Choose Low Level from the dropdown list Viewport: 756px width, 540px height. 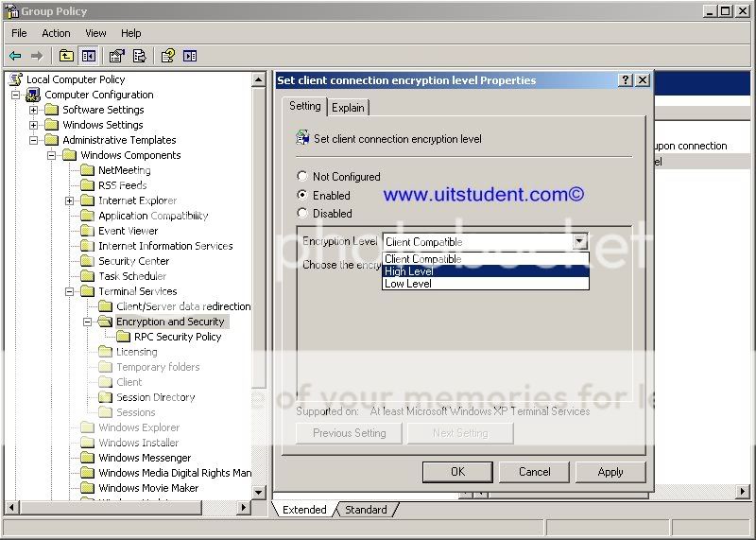point(408,284)
